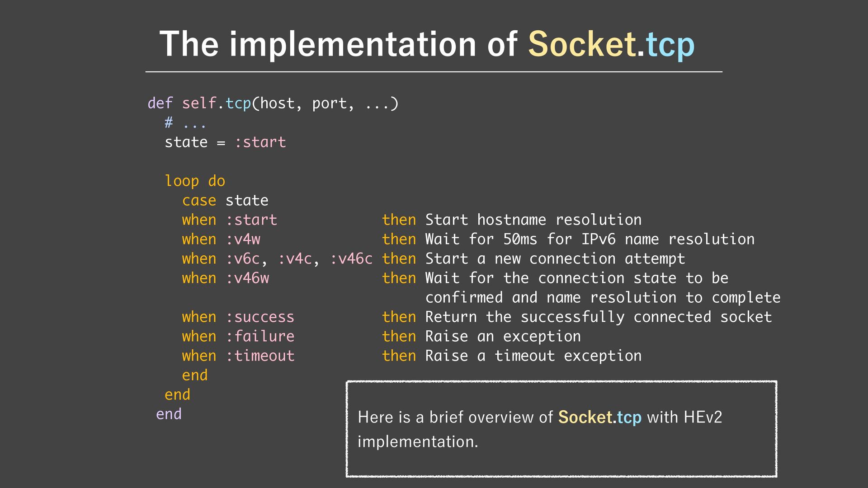Screen dimensions: 868x488
Task: Click the ':success' symbol
Action: coord(260,317)
